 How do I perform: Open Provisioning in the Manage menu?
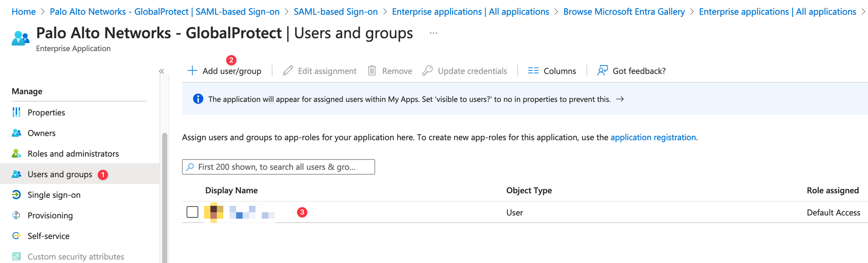[50, 216]
